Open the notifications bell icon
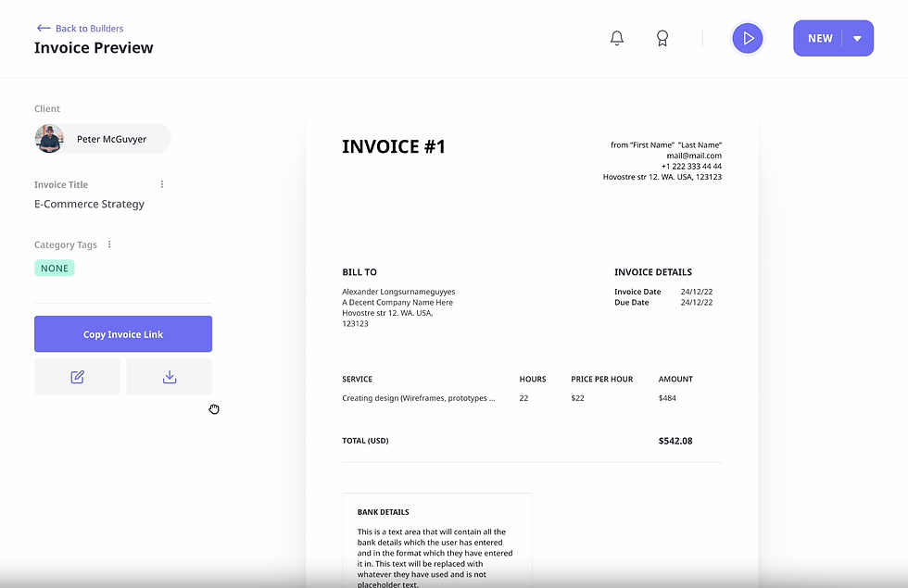908x588 pixels. [x=616, y=38]
